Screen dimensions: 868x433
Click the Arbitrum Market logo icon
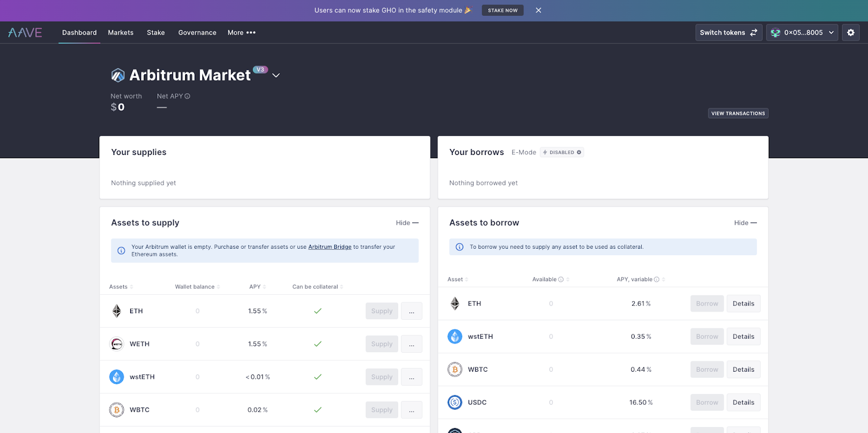click(118, 75)
